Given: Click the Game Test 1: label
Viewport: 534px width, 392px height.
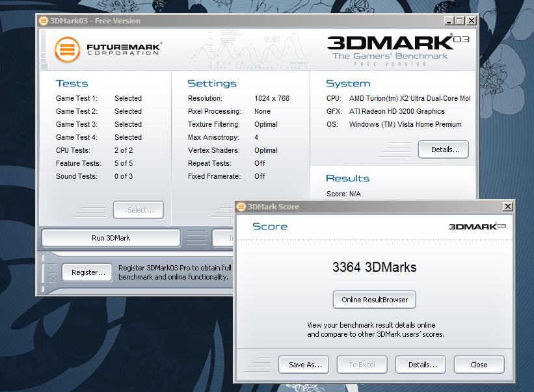Looking at the screenshot, I should click(77, 98).
